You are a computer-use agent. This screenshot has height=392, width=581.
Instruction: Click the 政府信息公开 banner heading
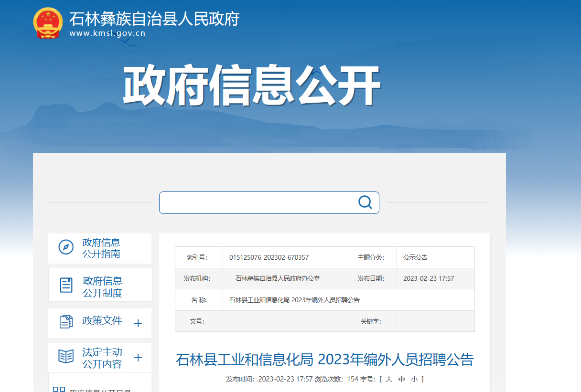[252, 86]
